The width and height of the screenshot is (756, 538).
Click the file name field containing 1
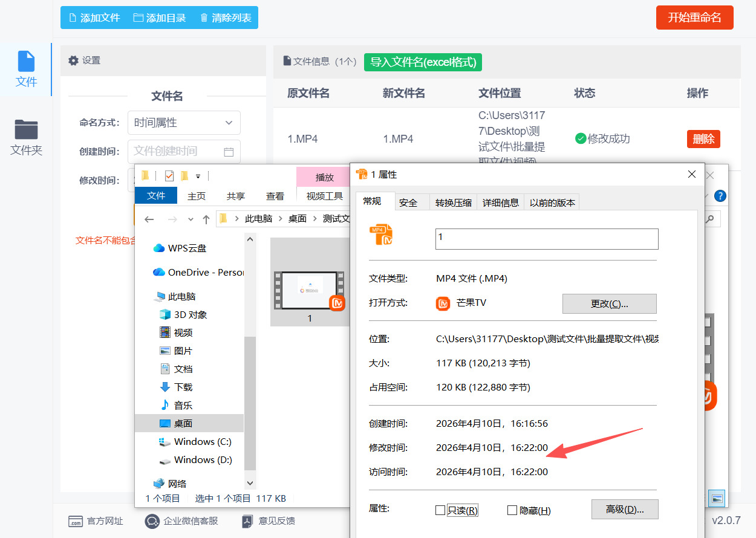547,239
